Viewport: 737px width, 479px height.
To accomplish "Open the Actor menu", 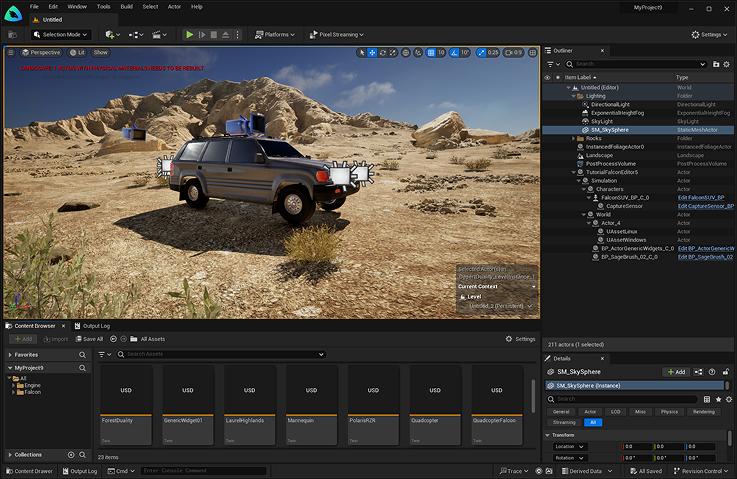I will 174,7.
